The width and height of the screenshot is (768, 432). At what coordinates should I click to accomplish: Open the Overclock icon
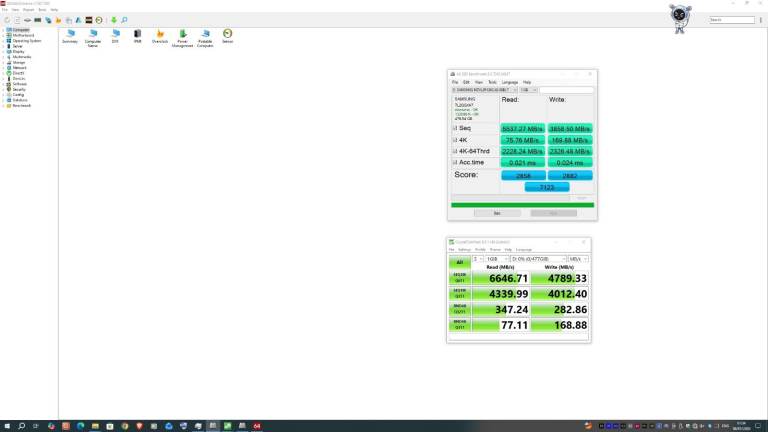coord(160,35)
